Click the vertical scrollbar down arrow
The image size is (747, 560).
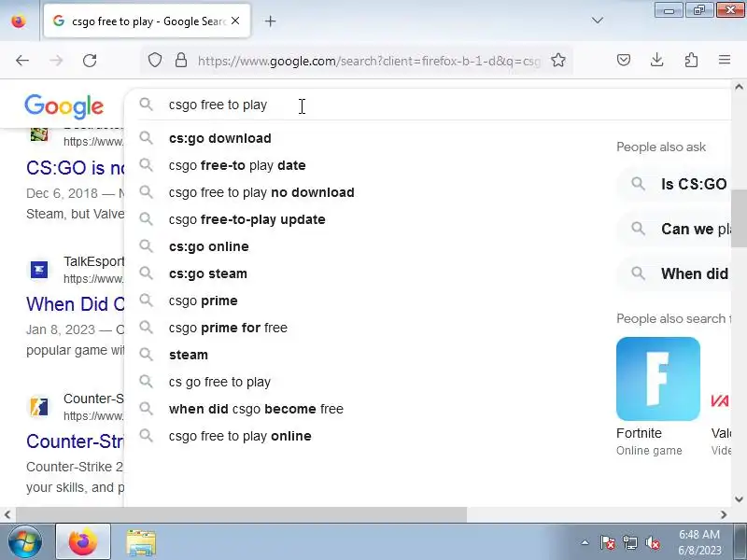(x=739, y=499)
